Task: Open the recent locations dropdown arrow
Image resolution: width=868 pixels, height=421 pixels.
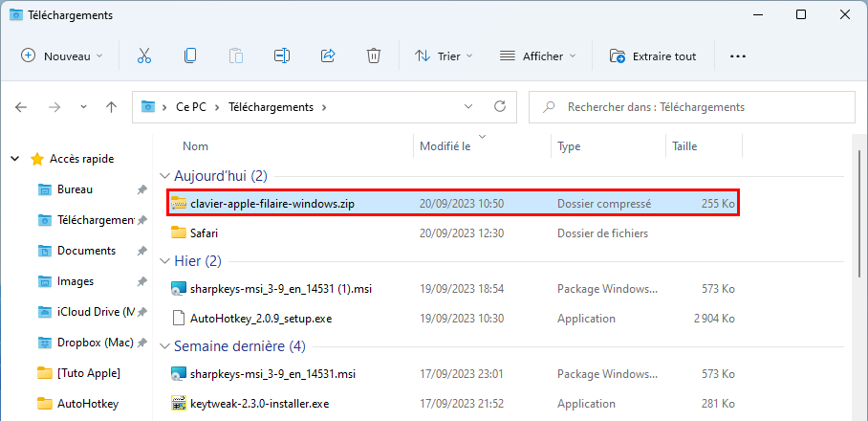Action: tap(83, 107)
